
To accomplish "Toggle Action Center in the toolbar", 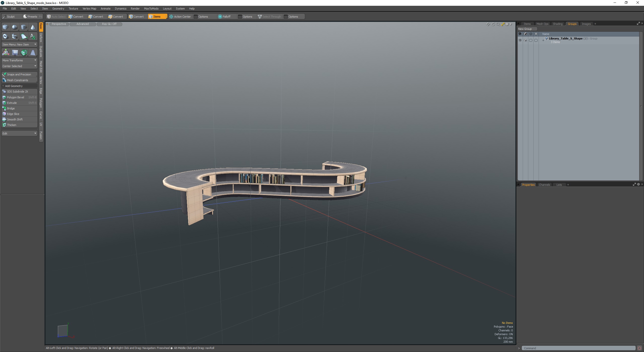I will 180,17.
